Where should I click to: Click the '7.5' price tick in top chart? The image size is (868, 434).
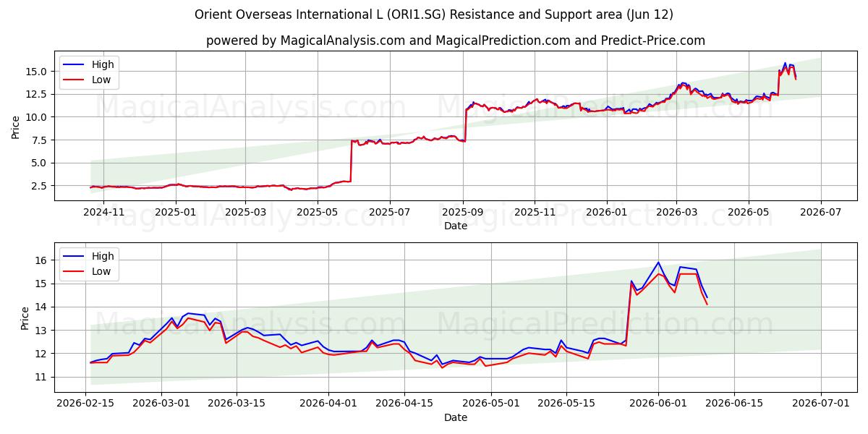pos(41,140)
